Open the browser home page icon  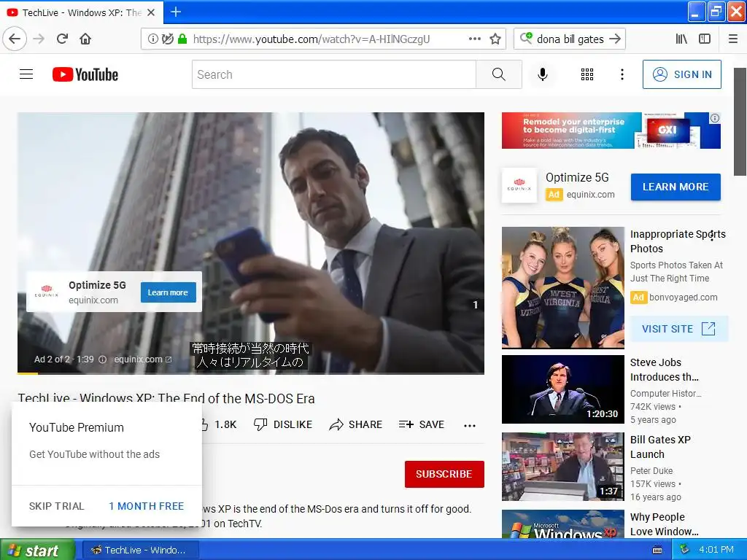(85, 39)
